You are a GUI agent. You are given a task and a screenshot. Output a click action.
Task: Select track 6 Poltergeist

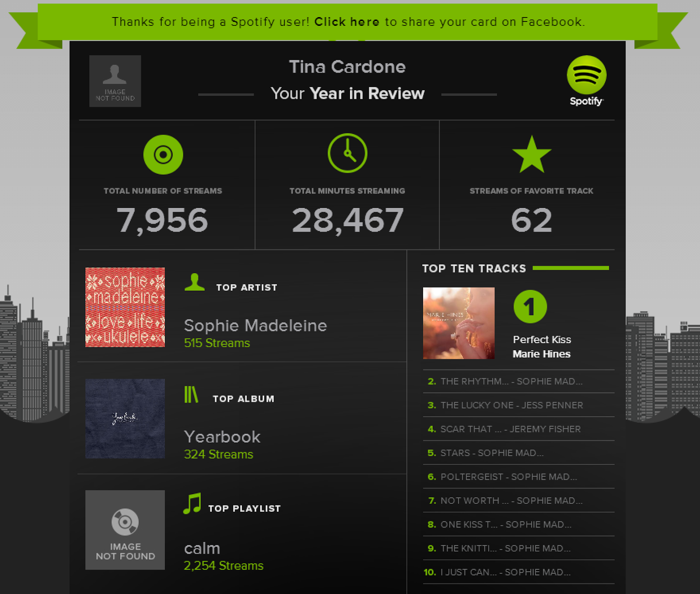(x=518, y=477)
